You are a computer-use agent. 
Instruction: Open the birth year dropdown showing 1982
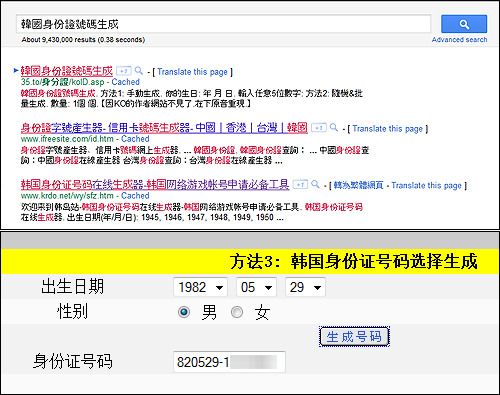pos(200,287)
